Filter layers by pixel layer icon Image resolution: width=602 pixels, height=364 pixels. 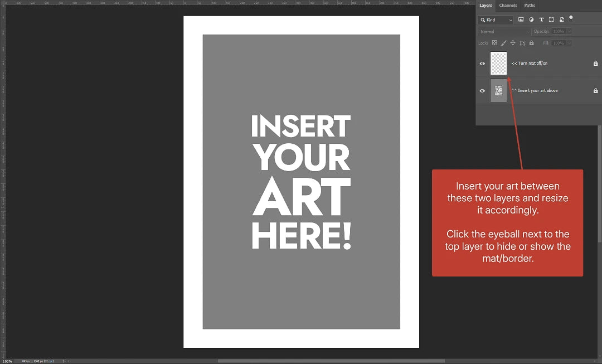(521, 20)
